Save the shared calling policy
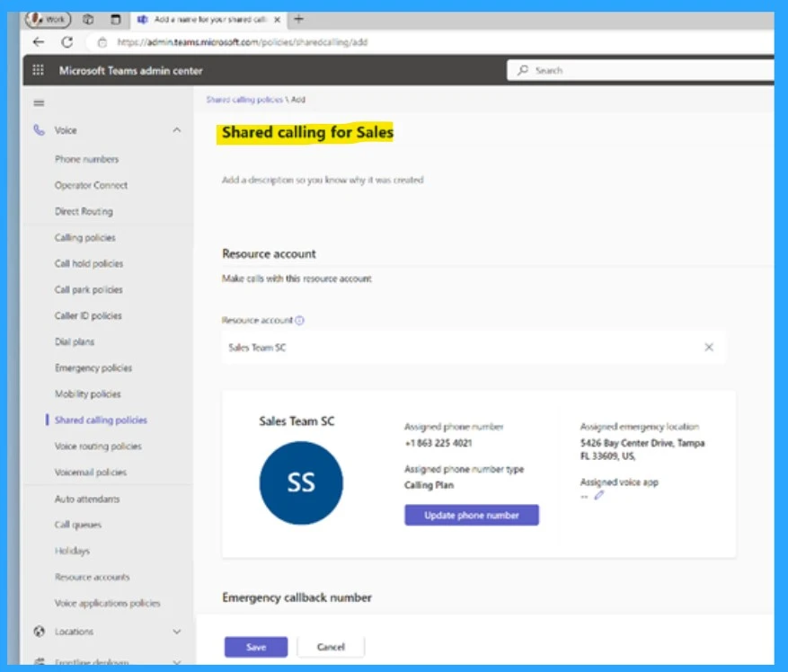This screenshot has height=672, width=788. coord(256,647)
